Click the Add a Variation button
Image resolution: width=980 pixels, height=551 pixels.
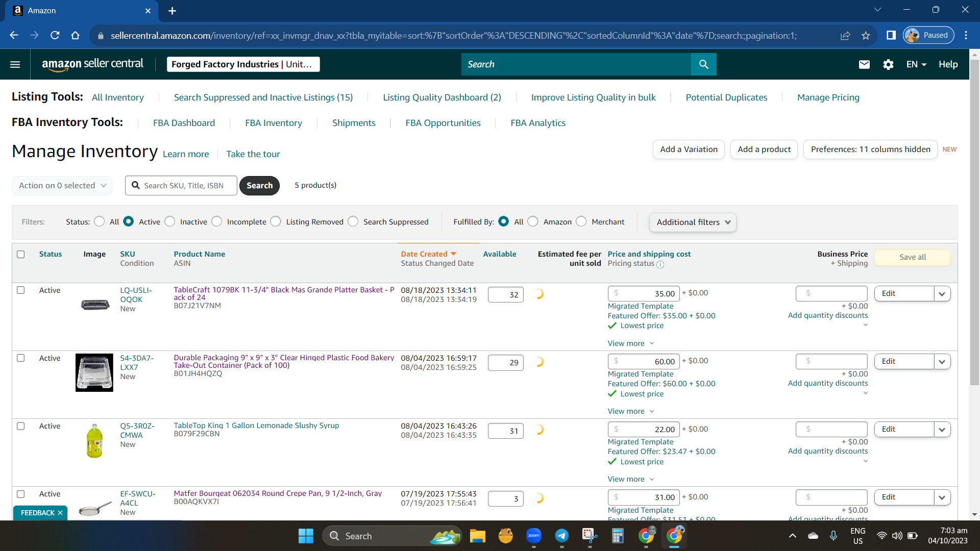click(x=689, y=149)
